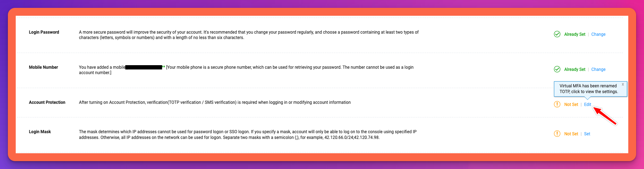Click orange warning icon for Account Protection
The height and width of the screenshot is (169, 644).
[x=557, y=105]
